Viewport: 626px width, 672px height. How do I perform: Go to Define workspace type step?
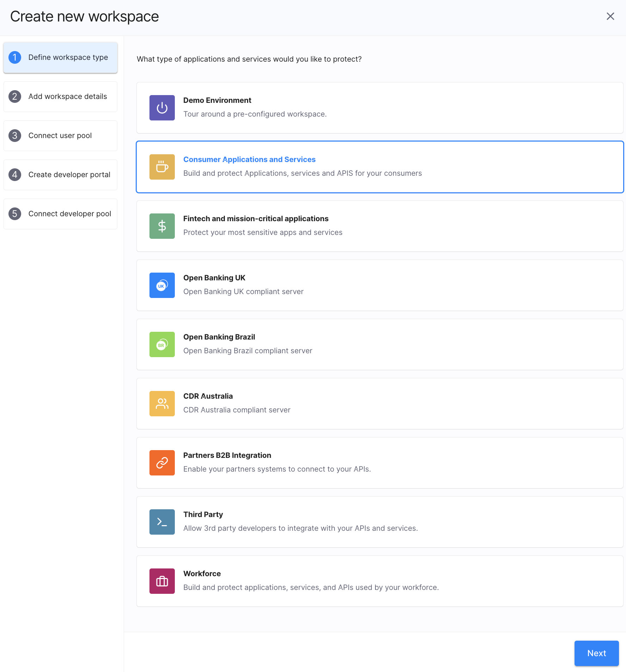click(x=60, y=58)
